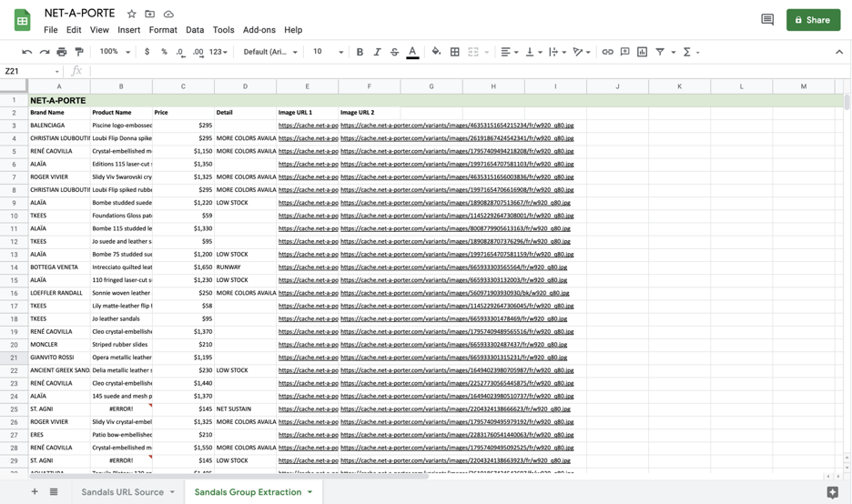Expand the font family dropdown
The height and width of the screenshot is (504, 852).
pyautogui.click(x=270, y=52)
